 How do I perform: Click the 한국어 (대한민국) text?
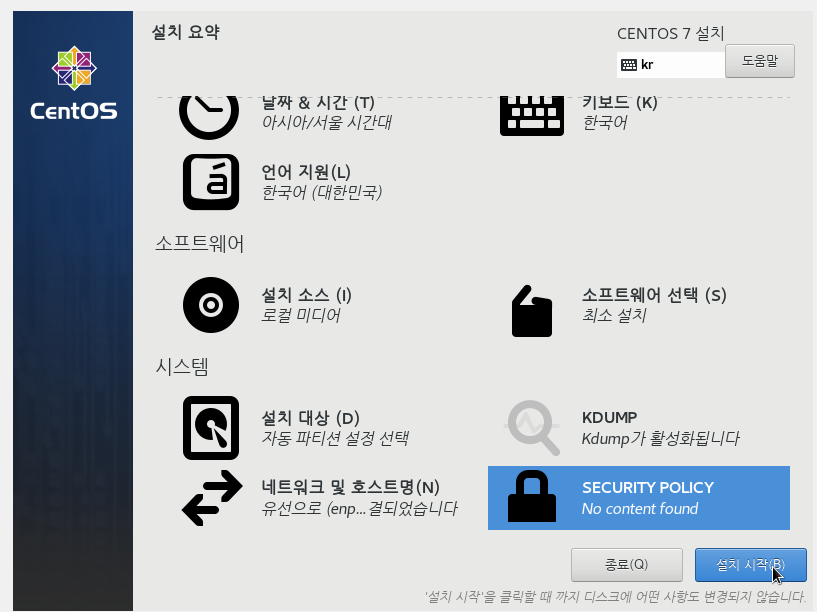point(321,193)
